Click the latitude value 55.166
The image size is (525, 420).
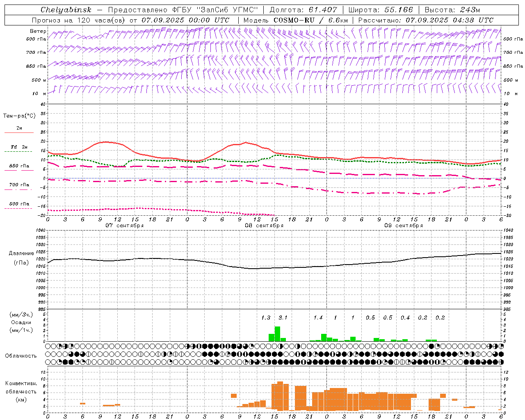coord(399,10)
